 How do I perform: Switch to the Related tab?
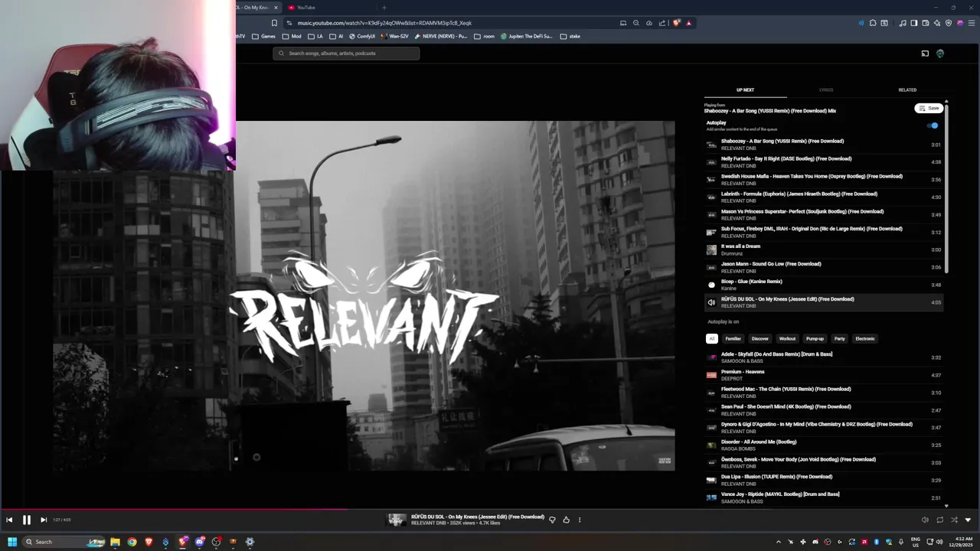click(907, 90)
